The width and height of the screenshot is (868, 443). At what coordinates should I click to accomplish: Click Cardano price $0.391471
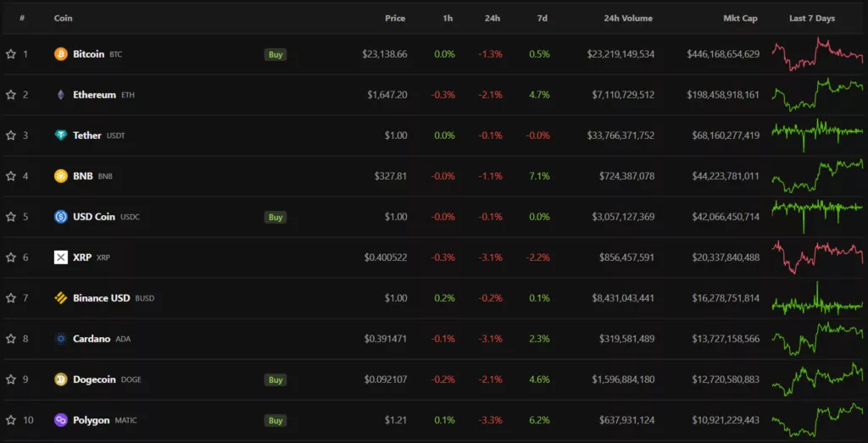point(386,339)
